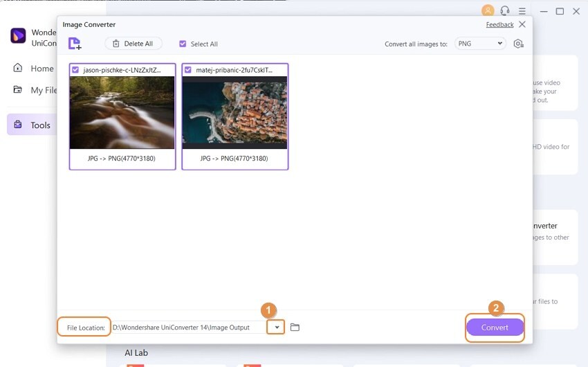Open the output format settings gear icon
Screen dimensions: 588x367
pos(519,44)
